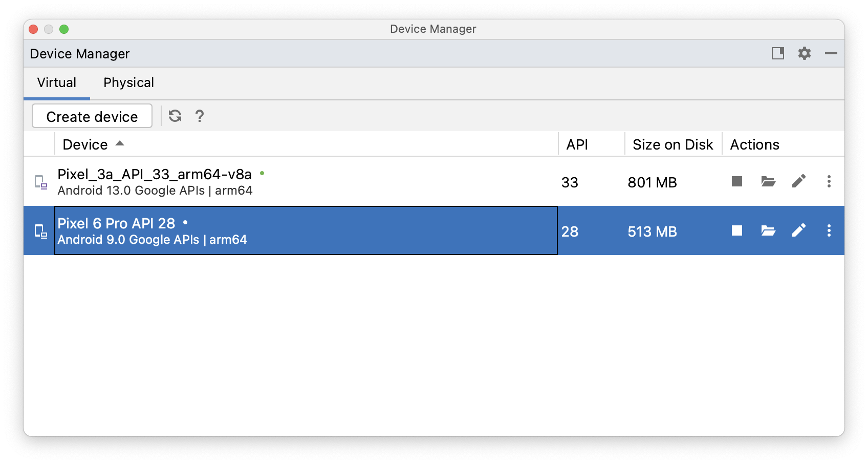Click the API 28 cell

pyautogui.click(x=570, y=231)
